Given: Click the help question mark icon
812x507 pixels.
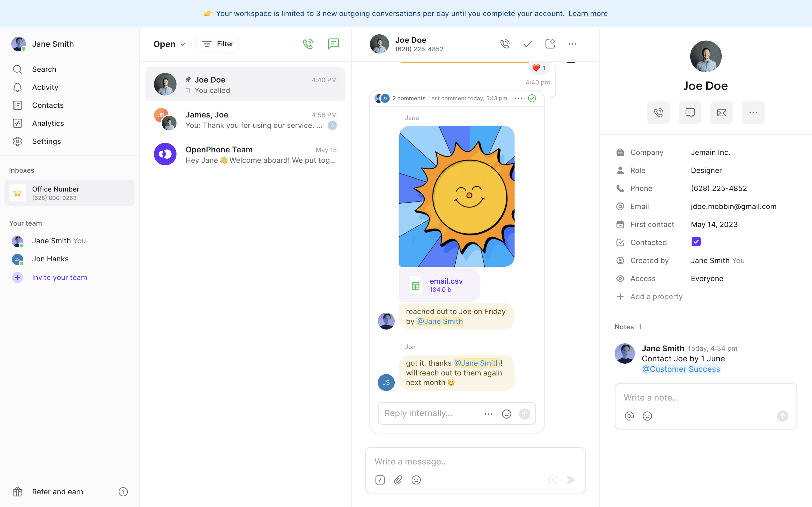Looking at the screenshot, I should pos(123,492).
